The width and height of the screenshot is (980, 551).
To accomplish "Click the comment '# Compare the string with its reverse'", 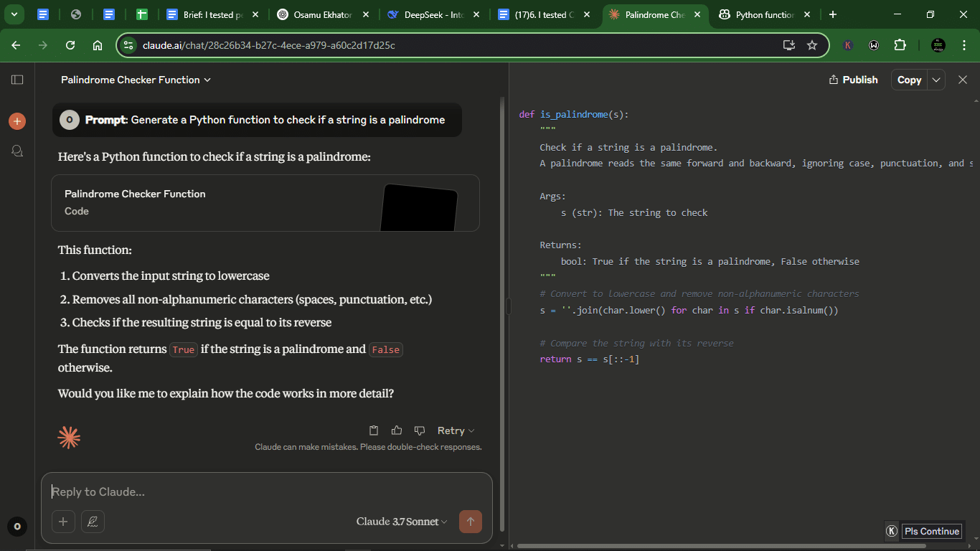I will (x=636, y=343).
